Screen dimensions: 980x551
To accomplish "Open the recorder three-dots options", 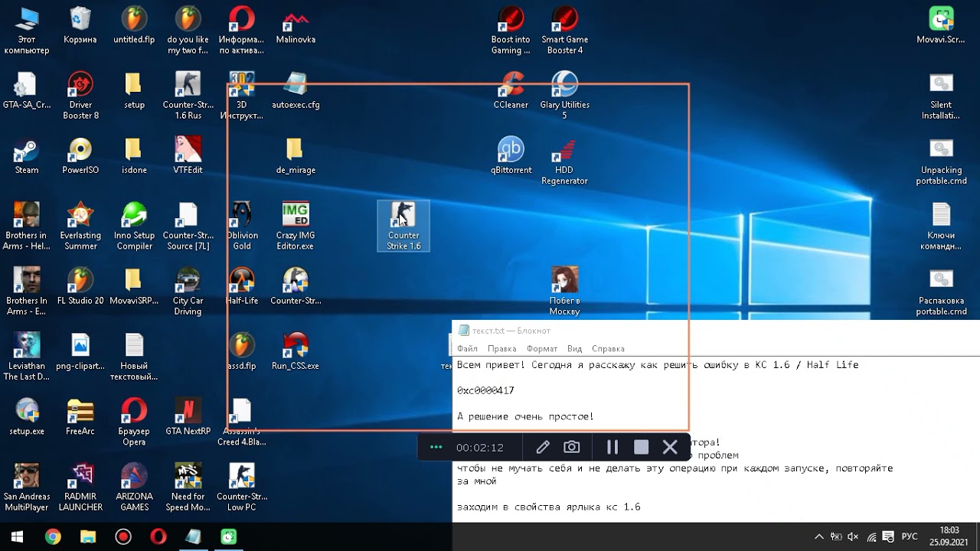I will [x=436, y=447].
